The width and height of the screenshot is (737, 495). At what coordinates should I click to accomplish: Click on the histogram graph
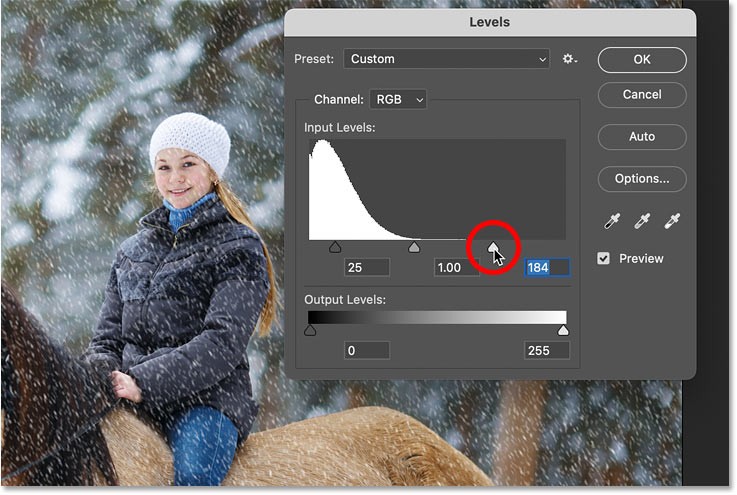[x=436, y=190]
